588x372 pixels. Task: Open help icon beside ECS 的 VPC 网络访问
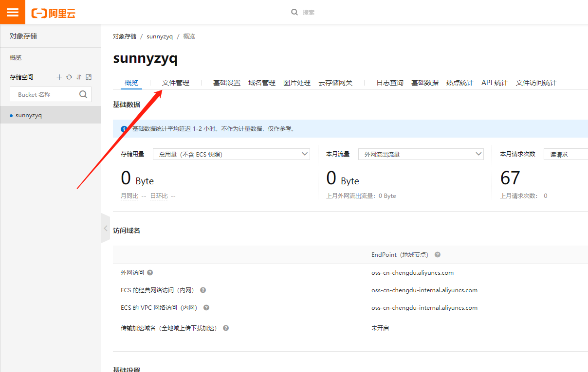(x=206, y=308)
